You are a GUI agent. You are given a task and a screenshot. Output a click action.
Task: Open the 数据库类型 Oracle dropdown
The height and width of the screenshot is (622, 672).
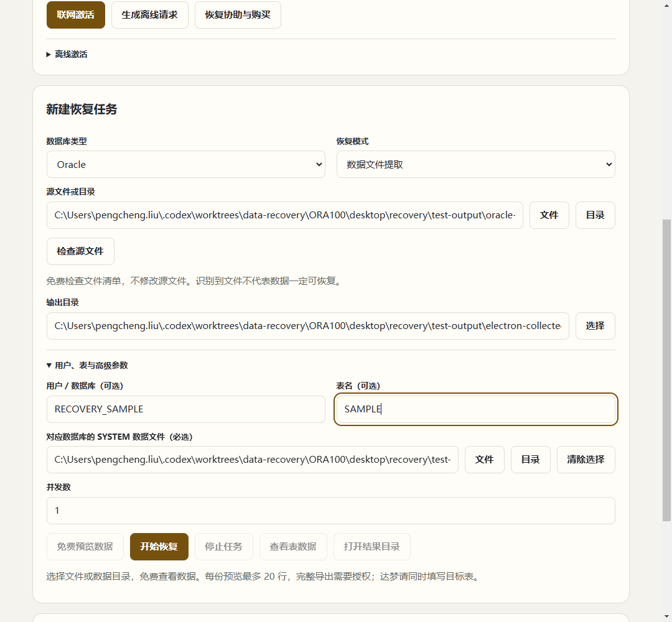tap(185, 164)
